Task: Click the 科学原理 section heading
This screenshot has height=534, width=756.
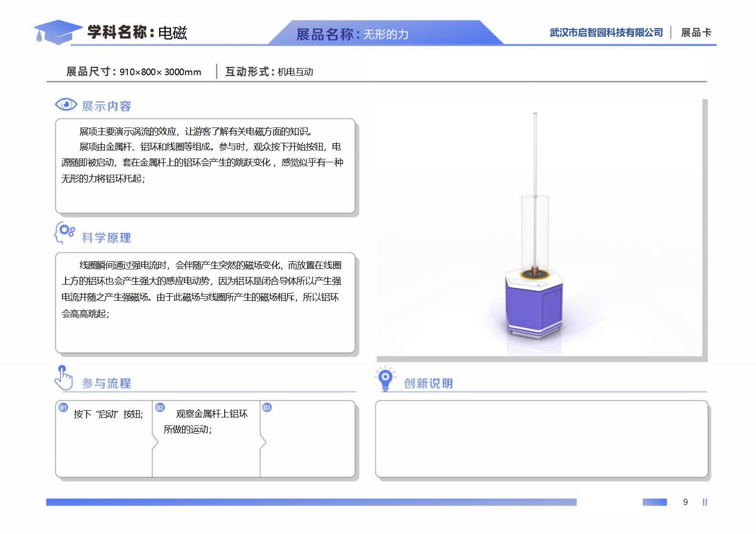Action: click(x=106, y=238)
